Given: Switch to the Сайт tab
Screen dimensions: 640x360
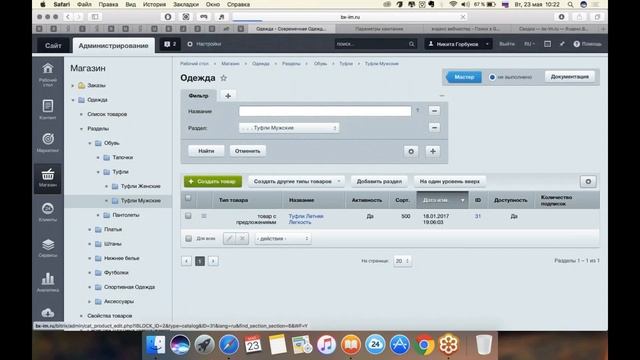Looking at the screenshot, I should [53, 45].
